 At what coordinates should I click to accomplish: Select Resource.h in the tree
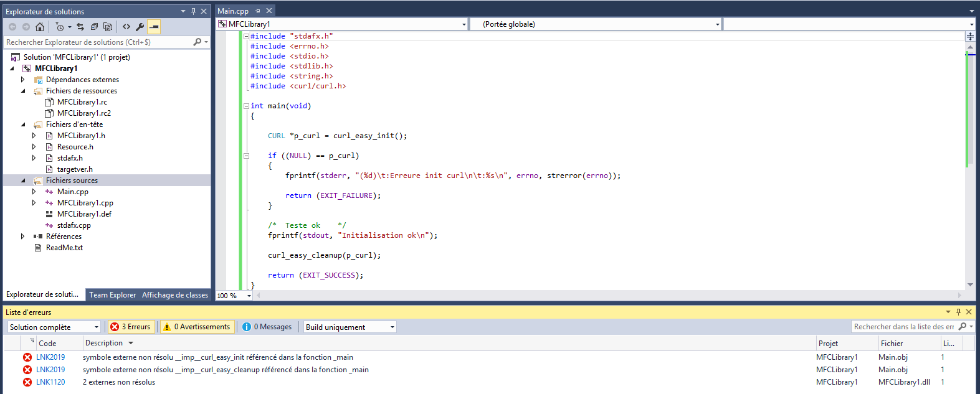point(75,147)
